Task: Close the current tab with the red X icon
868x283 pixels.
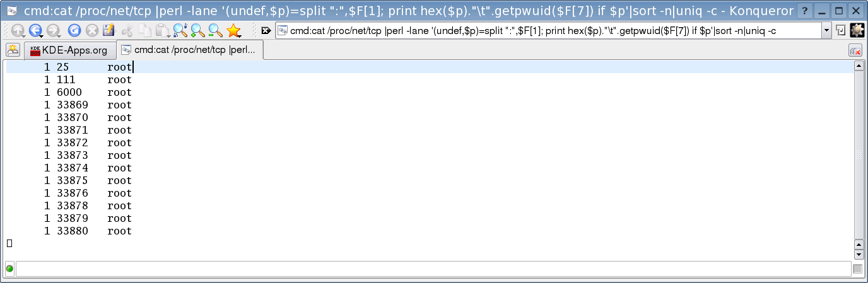Action: coord(856,51)
